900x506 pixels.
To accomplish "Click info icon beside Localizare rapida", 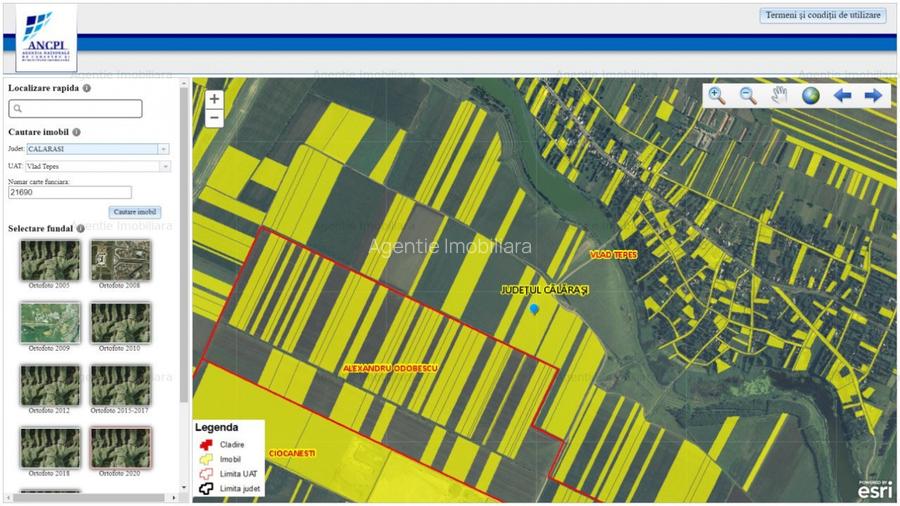I will 87,88.
